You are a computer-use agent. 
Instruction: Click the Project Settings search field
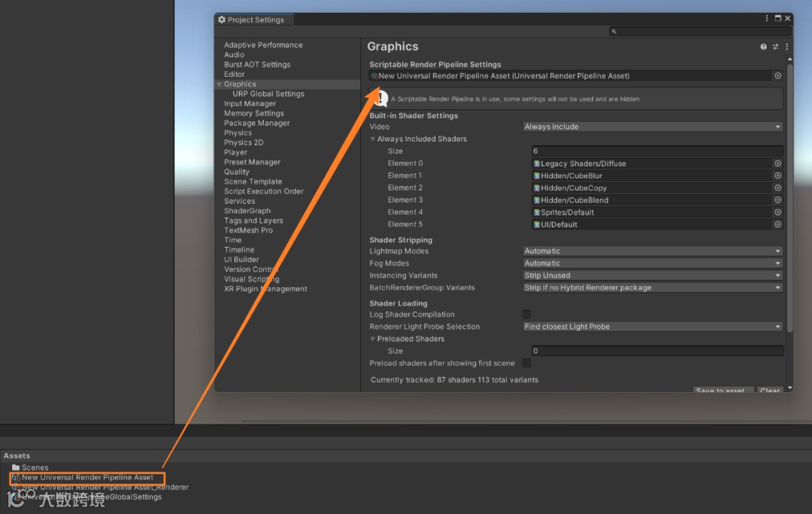700,32
